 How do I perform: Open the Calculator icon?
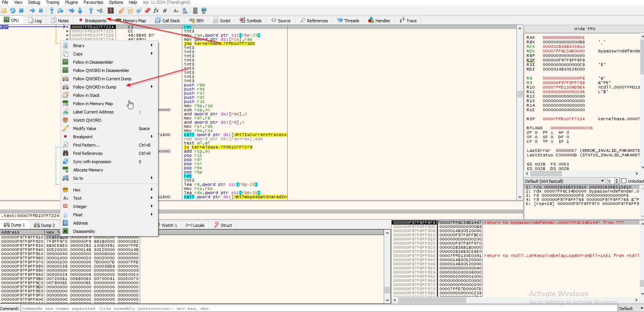point(195,11)
